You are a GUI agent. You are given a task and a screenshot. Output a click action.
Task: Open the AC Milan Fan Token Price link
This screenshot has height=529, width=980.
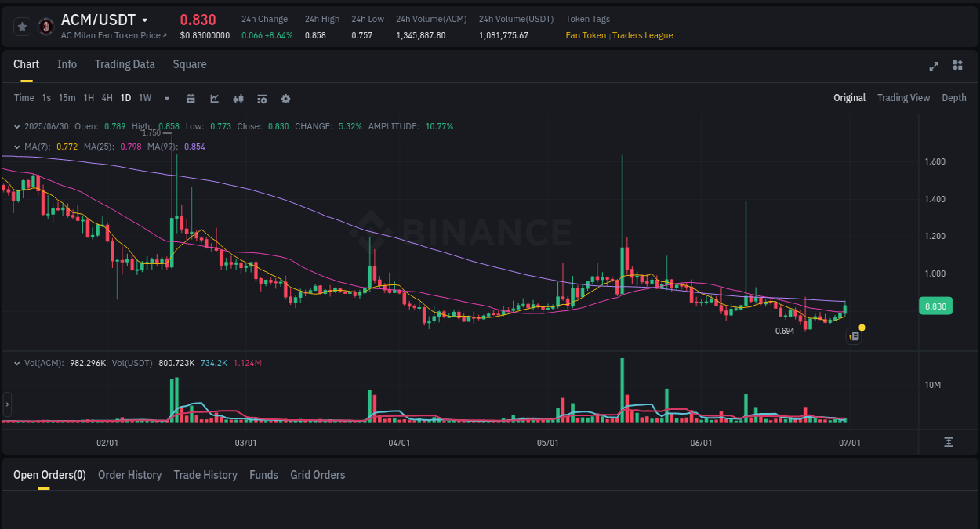(x=113, y=35)
